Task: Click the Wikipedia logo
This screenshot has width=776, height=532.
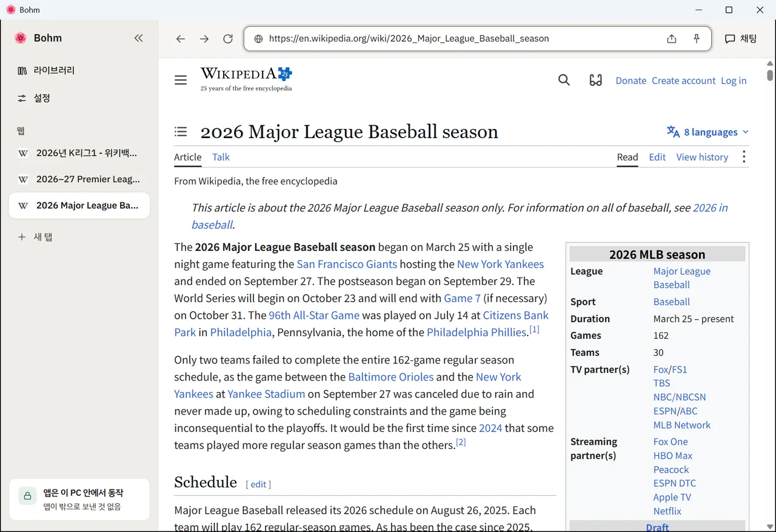Action: click(x=246, y=79)
